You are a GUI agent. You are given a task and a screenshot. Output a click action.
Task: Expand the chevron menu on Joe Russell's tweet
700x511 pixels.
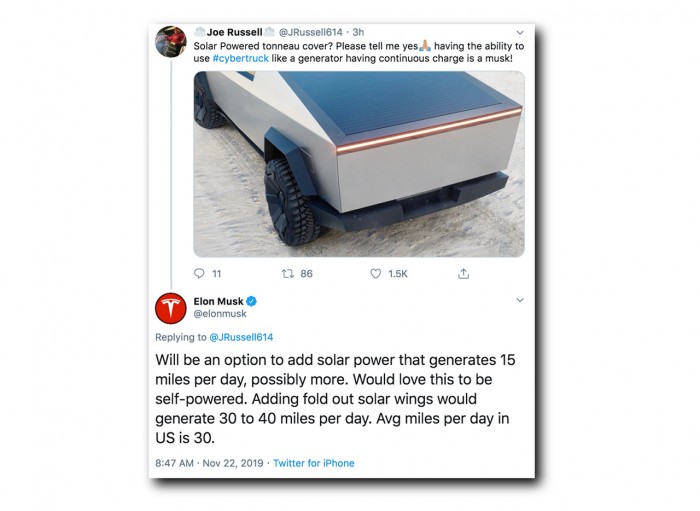tap(517, 32)
